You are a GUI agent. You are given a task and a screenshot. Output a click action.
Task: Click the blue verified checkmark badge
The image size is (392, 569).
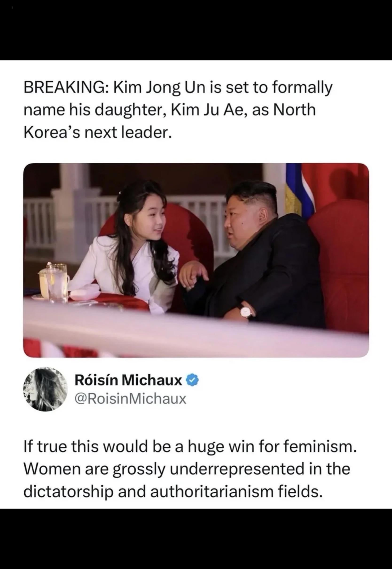(x=193, y=381)
